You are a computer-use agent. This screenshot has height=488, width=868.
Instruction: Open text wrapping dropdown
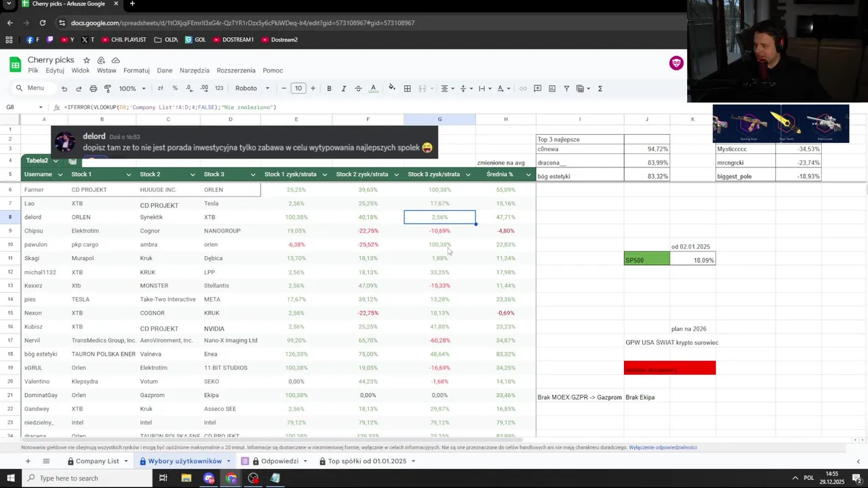484,88
